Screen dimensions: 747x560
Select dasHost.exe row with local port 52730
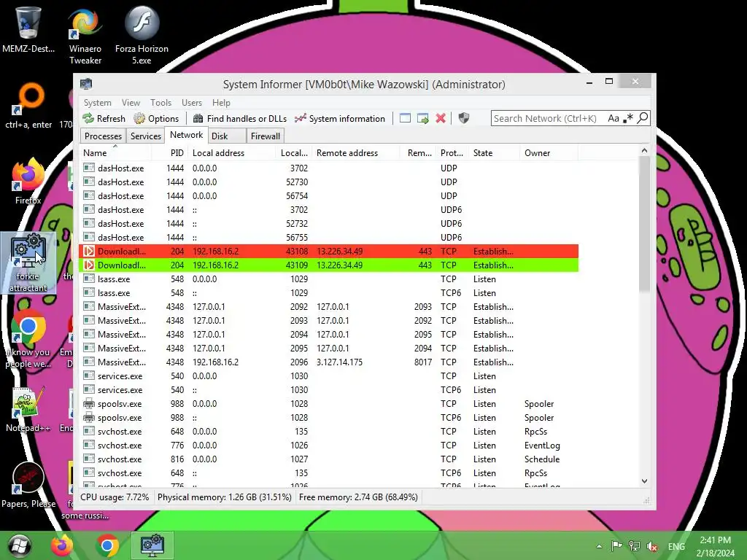329,182
